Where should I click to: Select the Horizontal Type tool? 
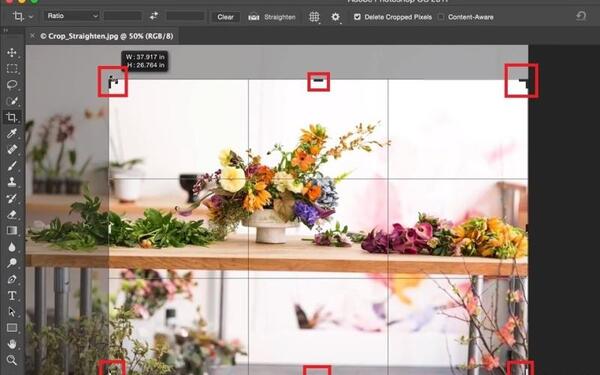coord(12,295)
